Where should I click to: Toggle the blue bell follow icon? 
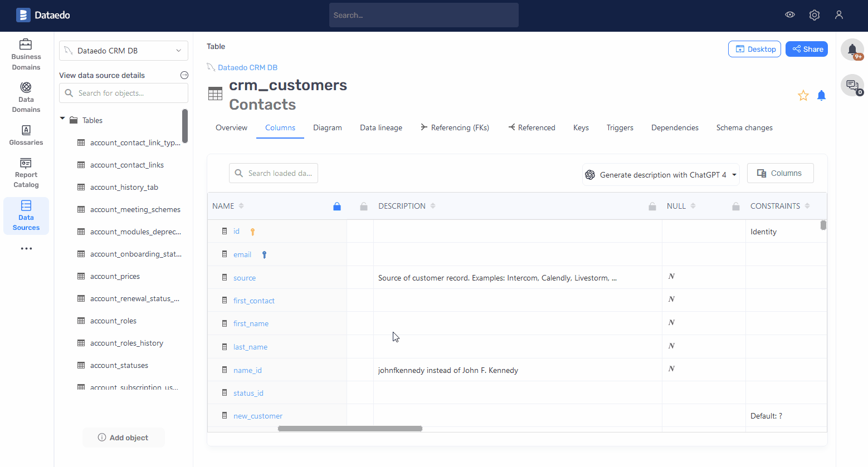(821, 96)
